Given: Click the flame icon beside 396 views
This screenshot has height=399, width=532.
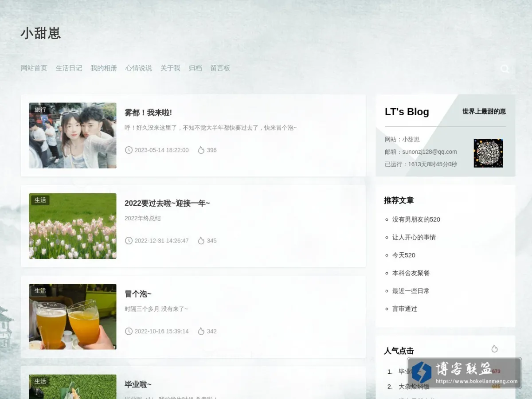Looking at the screenshot, I should [x=201, y=150].
